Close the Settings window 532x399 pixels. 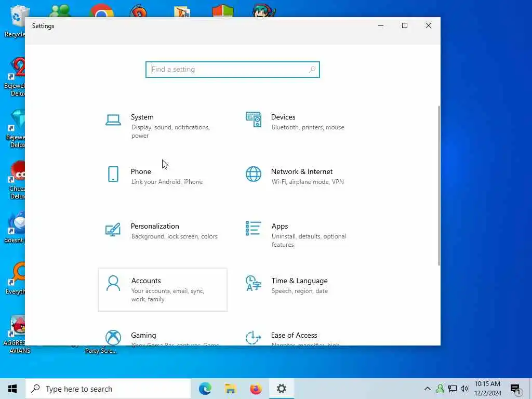[x=429, y=26]
